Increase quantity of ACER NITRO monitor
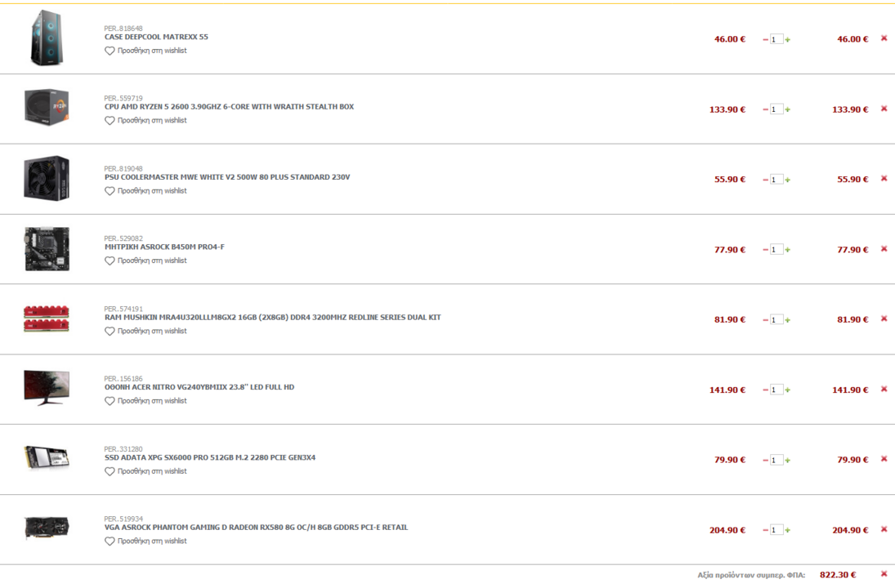 788,390
